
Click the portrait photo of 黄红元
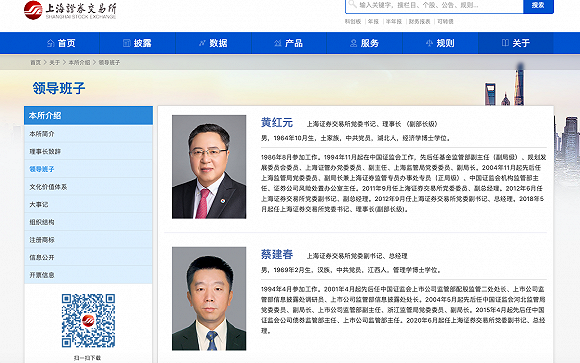209,167
